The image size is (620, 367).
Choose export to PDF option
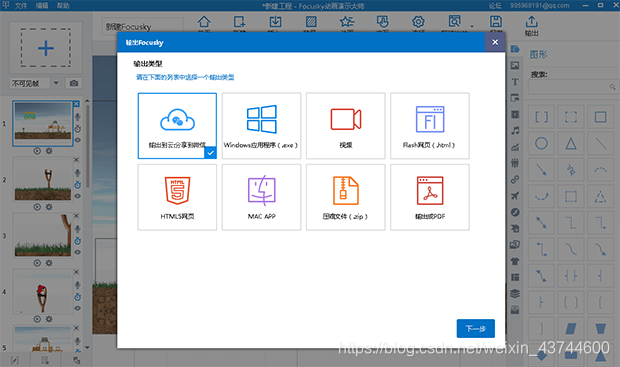(x=430, y=197)
